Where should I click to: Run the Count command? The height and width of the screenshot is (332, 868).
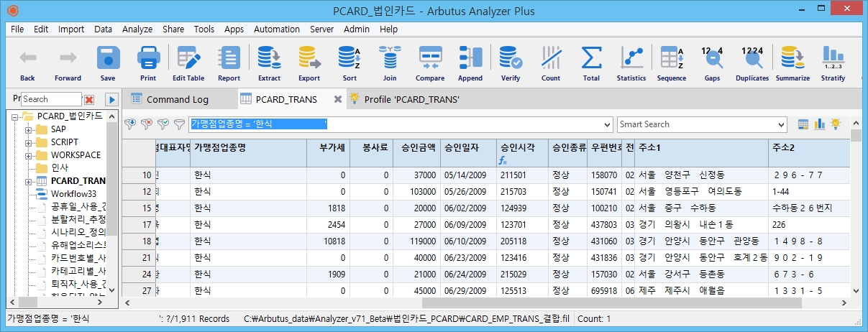pos(551,63)
